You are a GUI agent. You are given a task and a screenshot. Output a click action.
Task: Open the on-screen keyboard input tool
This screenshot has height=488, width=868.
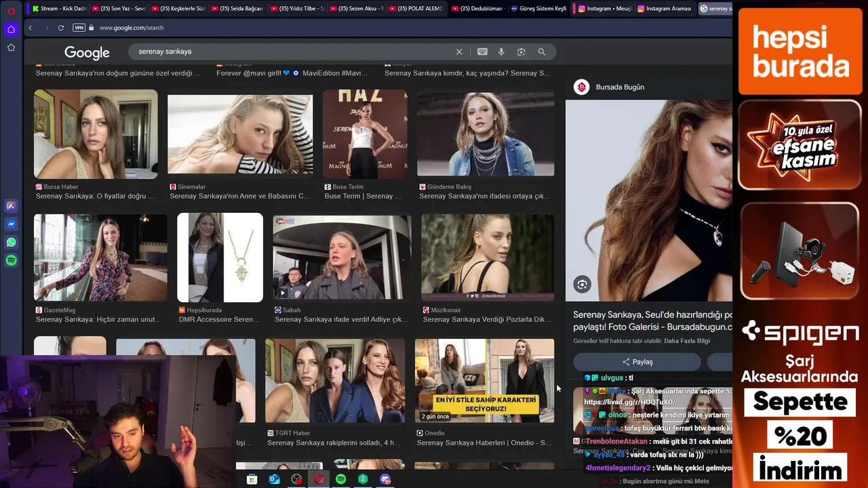482,52
